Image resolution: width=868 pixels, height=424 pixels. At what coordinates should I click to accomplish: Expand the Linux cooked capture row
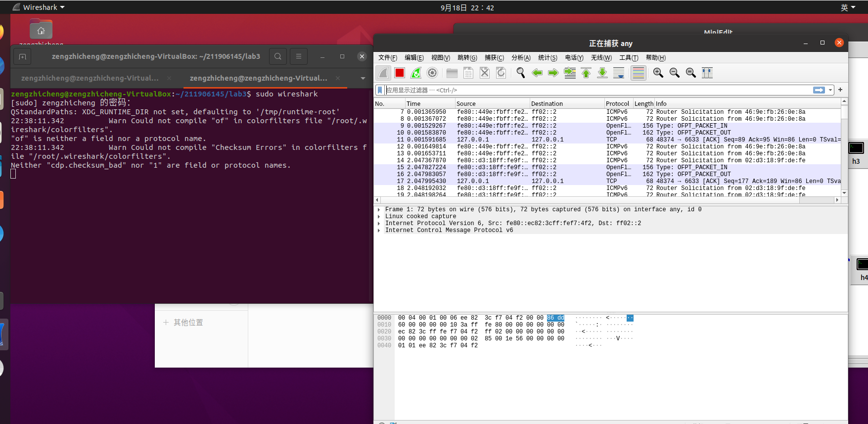379,217
